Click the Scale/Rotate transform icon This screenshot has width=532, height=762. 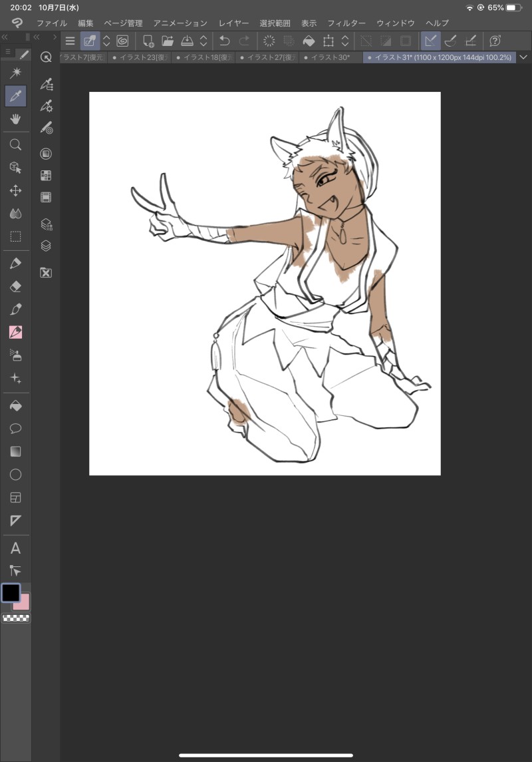pos(329,41)
